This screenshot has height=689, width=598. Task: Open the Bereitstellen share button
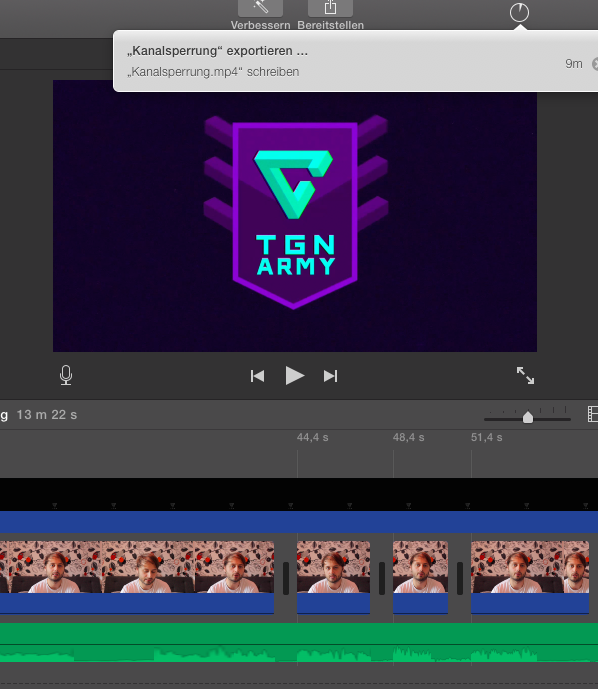pos(330,8)
